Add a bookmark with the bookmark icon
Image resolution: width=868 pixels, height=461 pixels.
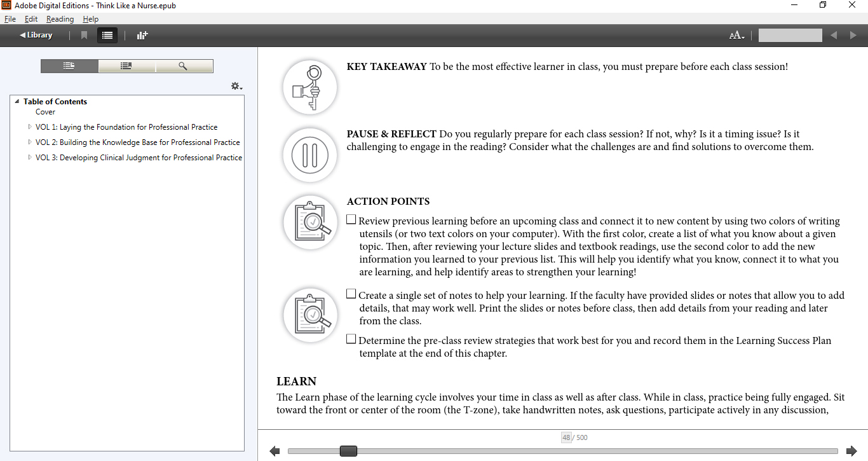[x=84, y=36]
